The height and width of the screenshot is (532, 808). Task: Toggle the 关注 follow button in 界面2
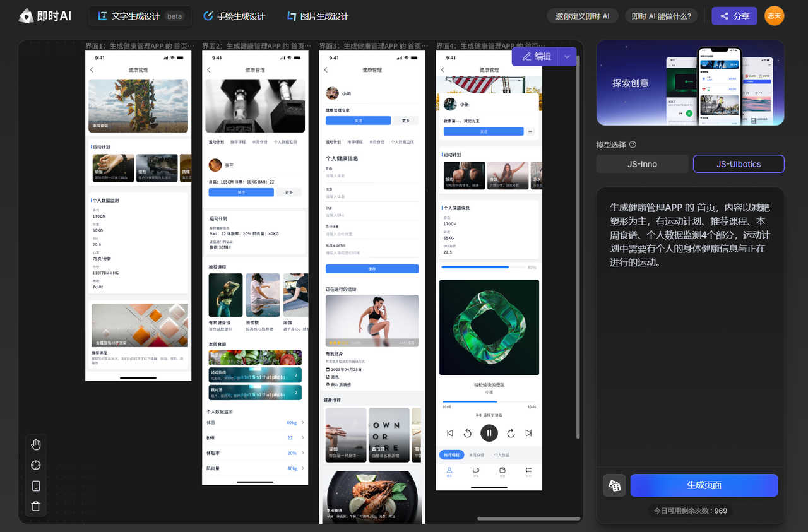click(x=241, y=192)
